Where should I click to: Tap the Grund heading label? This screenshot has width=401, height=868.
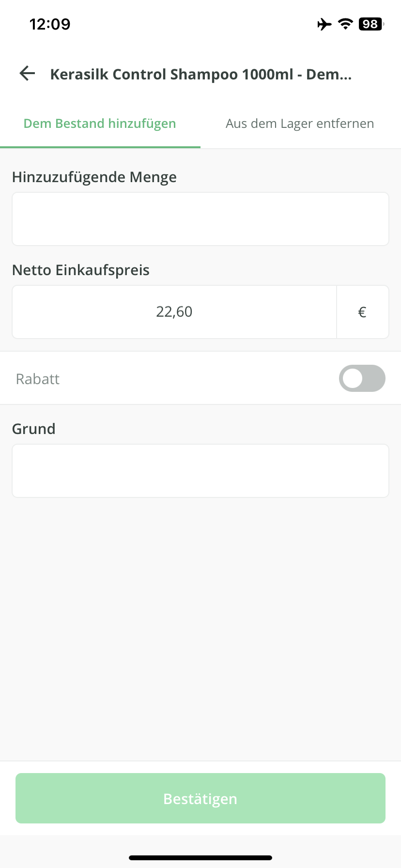[x=34, y=429]
